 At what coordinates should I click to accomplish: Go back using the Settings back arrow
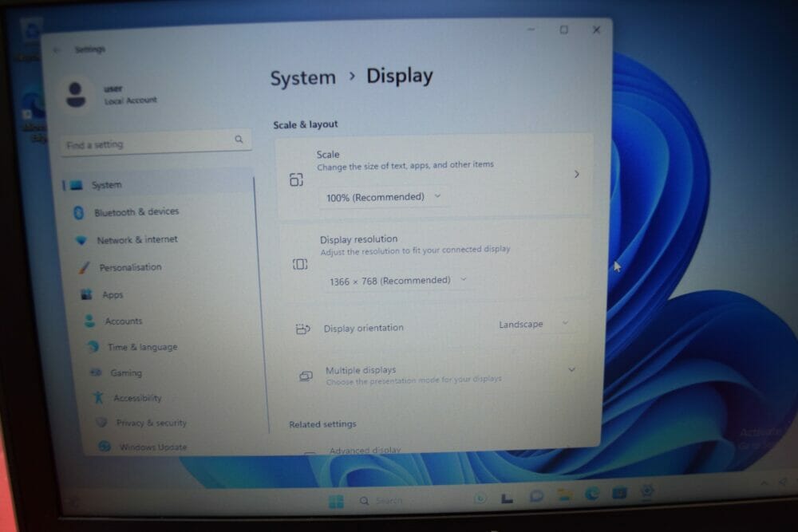pyautogui.click(x=57, y=49)
